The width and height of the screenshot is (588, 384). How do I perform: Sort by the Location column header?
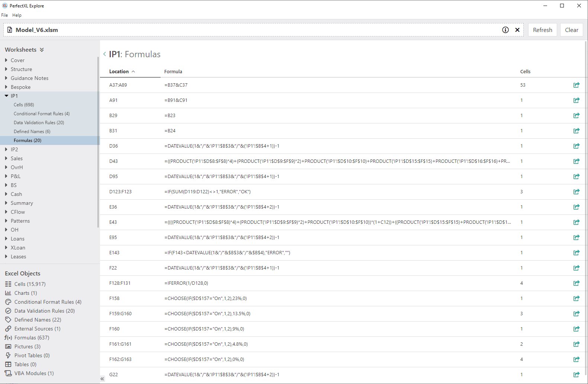[119, 71]
